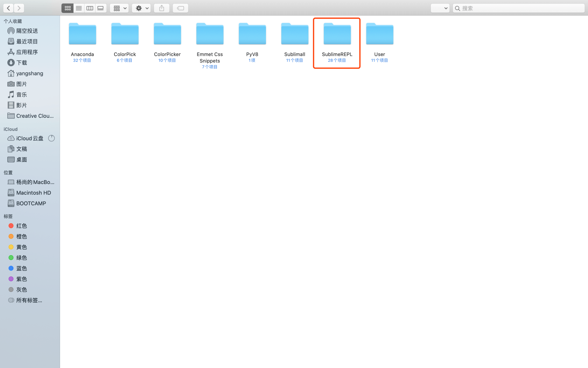Click the '7个项目' count under Emmet Css Snippets
Screen dimensions: 588x368
pyautogui.click(x=210, y=67)
